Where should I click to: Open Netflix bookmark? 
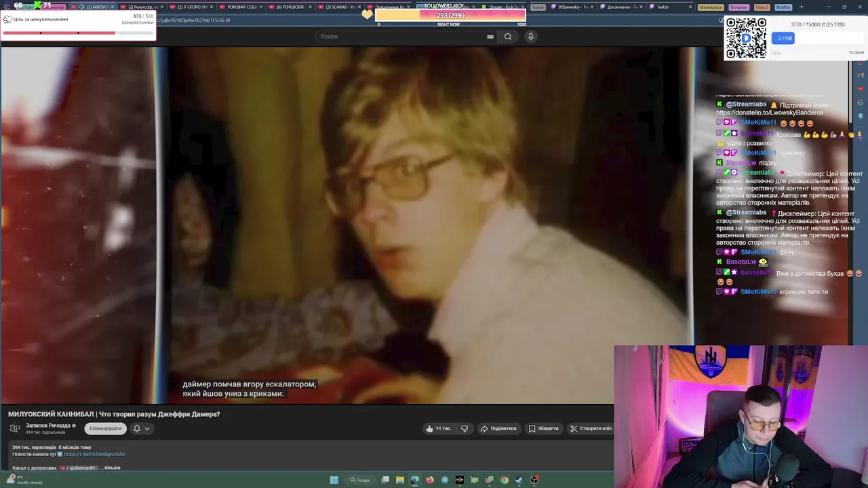pos(783,7)
